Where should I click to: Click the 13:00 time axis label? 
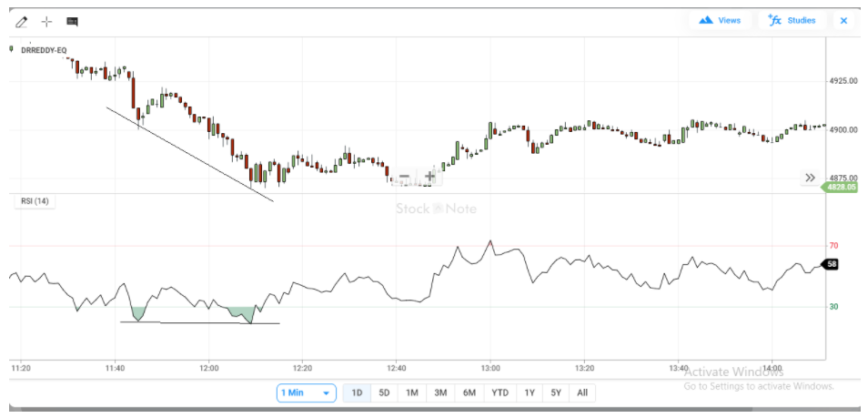(490, 368)
